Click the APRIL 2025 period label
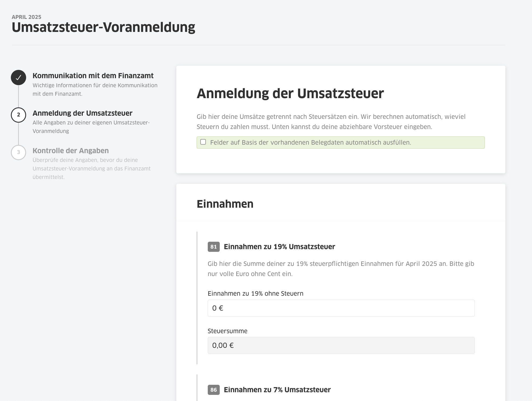This screenshot has width=532, height=401. (x=26, y=17)
